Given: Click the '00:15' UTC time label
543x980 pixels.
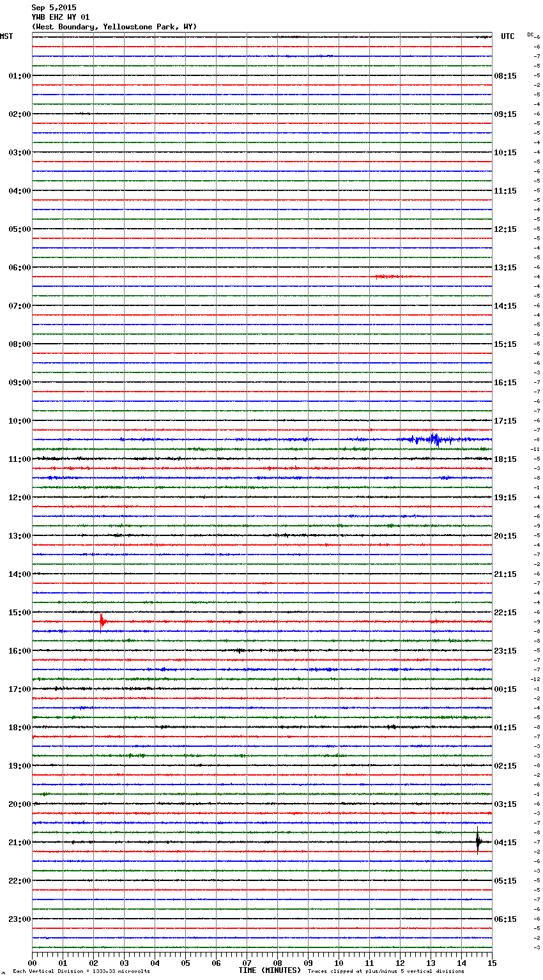Looking at the screenshot, I should coord(505,689).
